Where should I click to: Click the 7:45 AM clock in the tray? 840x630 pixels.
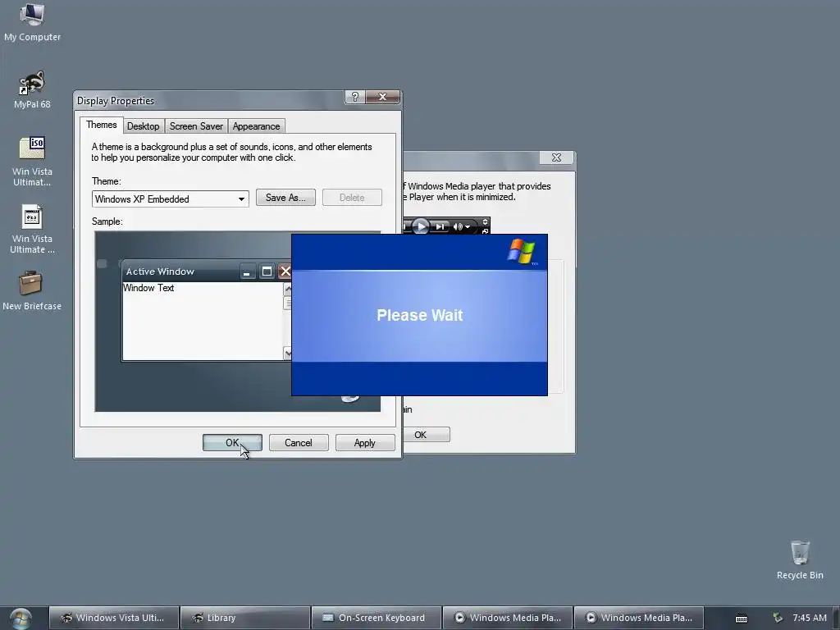pyautogui.click(x=810, y=618)
